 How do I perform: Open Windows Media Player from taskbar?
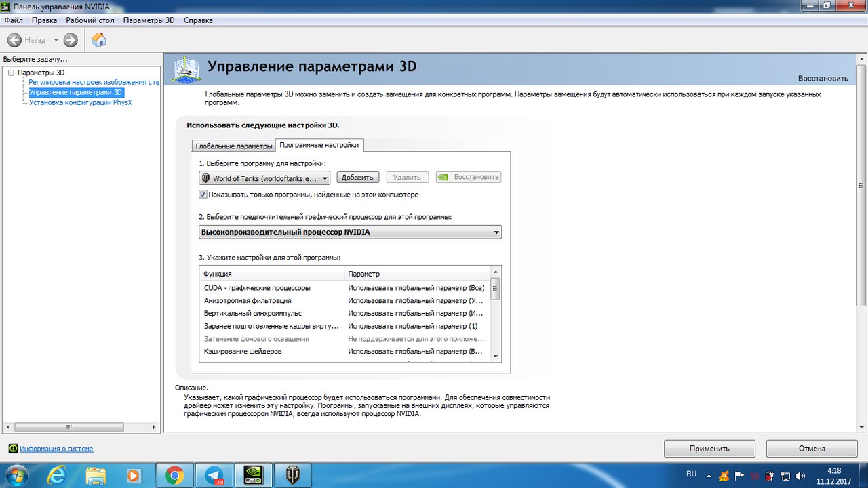pyautogui.click(x=134, y=475)
